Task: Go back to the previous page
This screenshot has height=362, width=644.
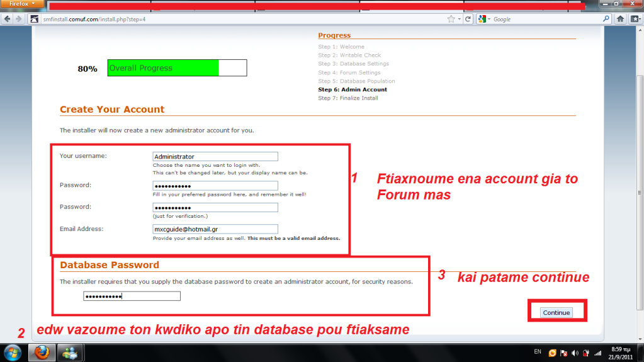Action: [x=8, y=20]
